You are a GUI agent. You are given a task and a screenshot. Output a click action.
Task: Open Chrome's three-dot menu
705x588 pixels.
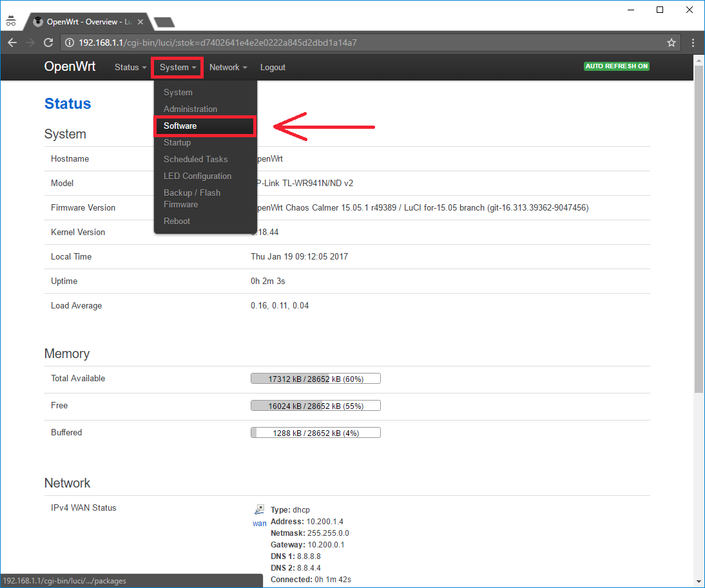coord(693,42)
